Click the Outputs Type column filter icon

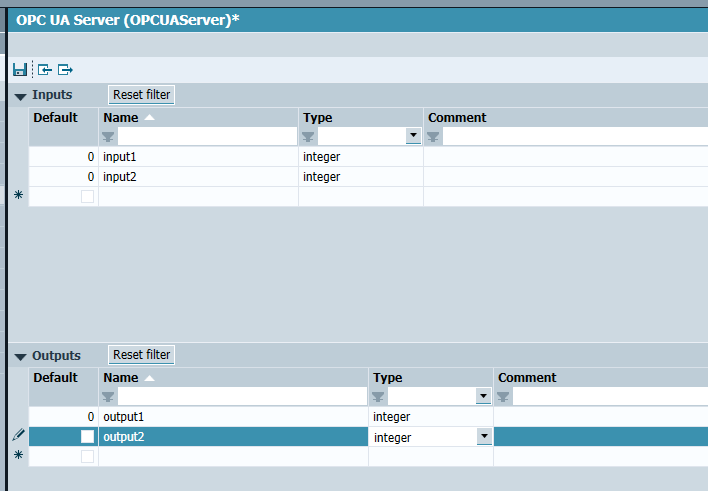point(378,397)
